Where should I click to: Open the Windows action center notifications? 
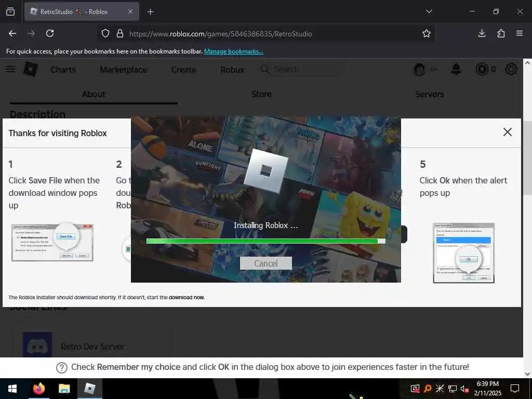click(515, 389)
